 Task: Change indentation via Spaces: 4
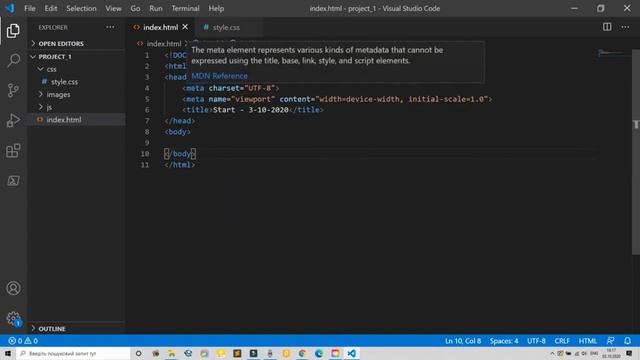[x=504, y=341]
